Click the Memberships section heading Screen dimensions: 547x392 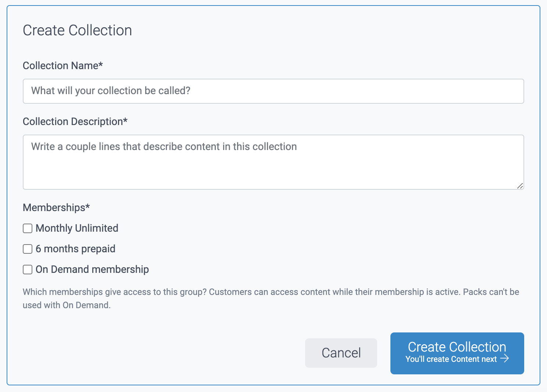point(56,207)
